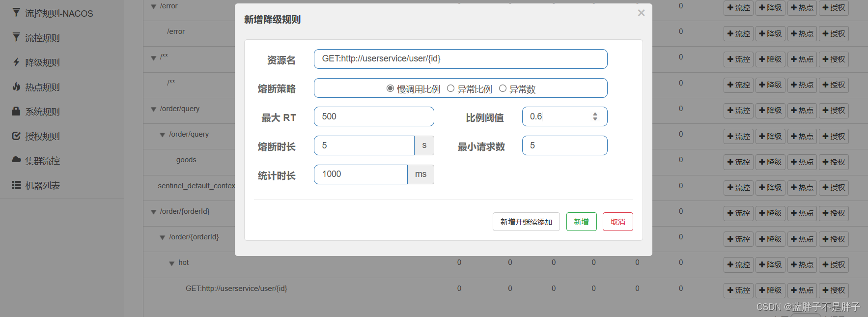Click 流控 button in goods row
This screenshot has width=868, height=317.
point(738,162)
